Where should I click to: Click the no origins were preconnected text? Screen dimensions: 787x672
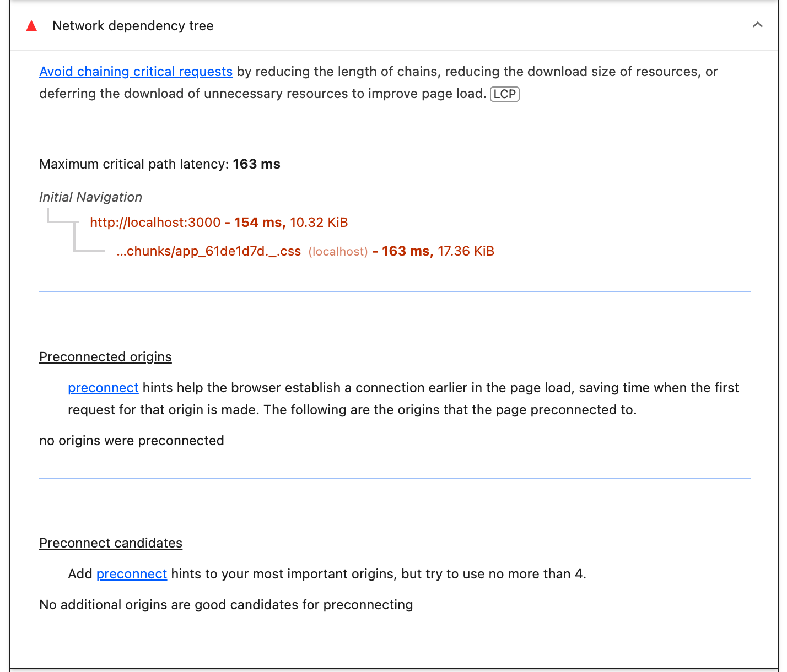(132, 441)
